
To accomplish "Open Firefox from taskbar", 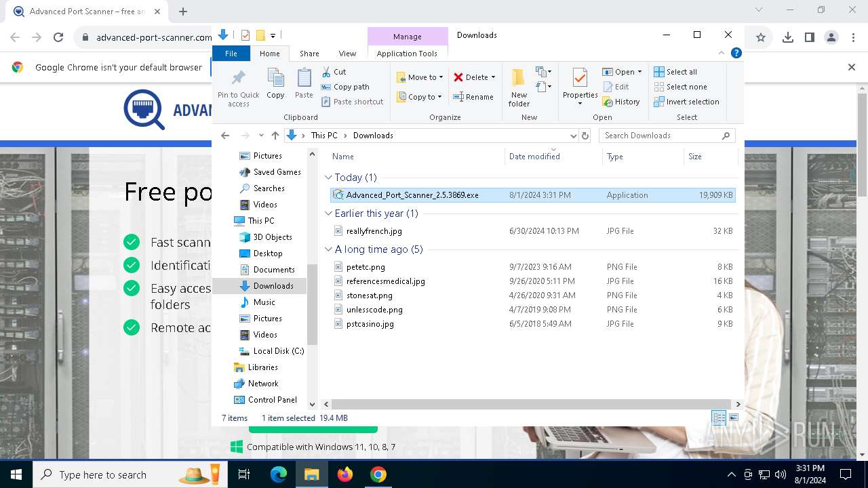I will pyautogui.click(x=345, y=474).
